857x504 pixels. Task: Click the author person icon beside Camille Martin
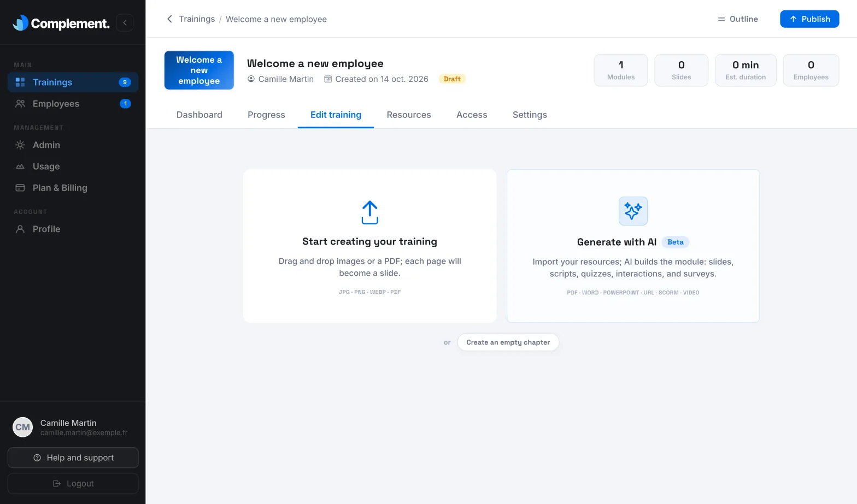pyautogui.click(x=251, y=79)
